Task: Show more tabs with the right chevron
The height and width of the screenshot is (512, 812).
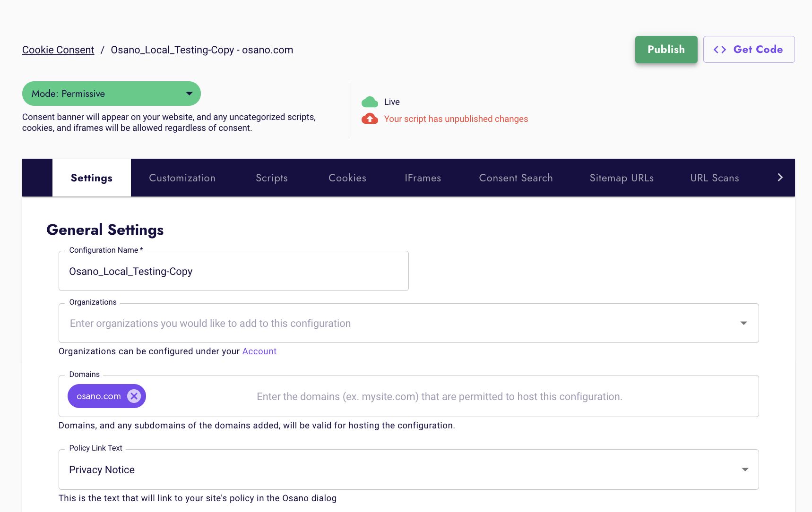Action: point(780,177)
